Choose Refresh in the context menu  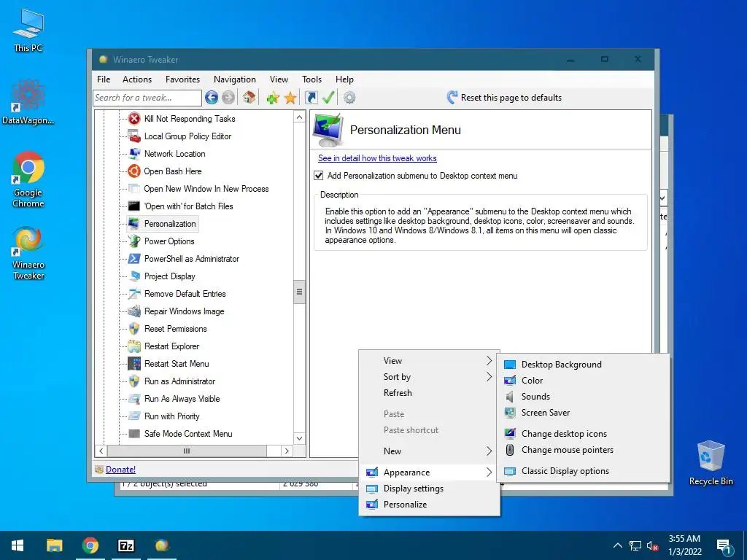pyautogui.click(x=429, y=393)
